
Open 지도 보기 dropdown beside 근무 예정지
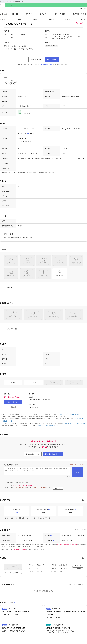[x=81, y=158]
